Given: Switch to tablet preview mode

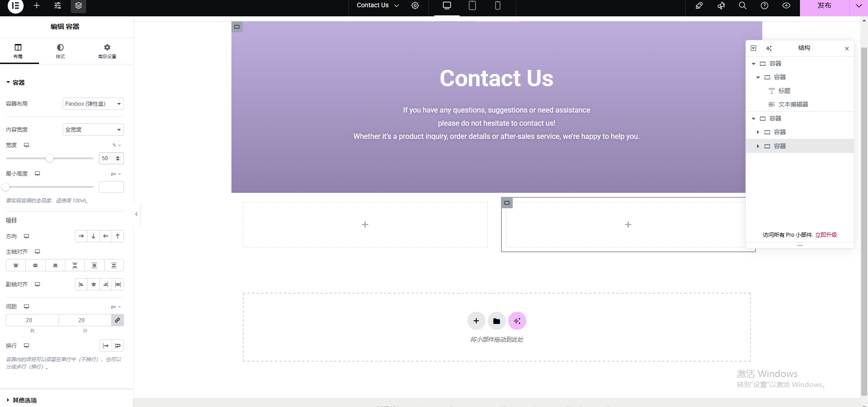Looking at the screenshot, I should (x=472, y=6).
